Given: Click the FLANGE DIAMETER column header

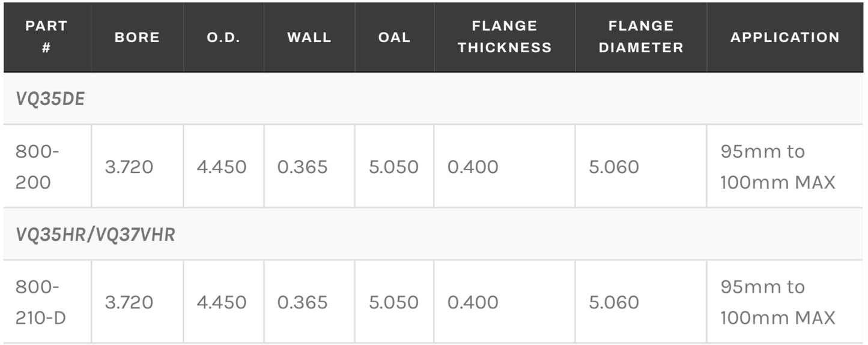Looking at the screenshot, I should pos(640,37).
